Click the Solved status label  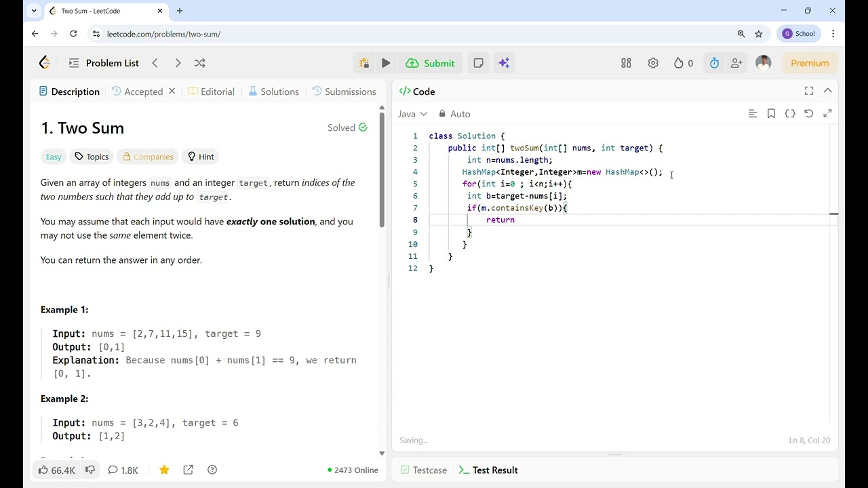pyautogui.click(x=347, y=127)
